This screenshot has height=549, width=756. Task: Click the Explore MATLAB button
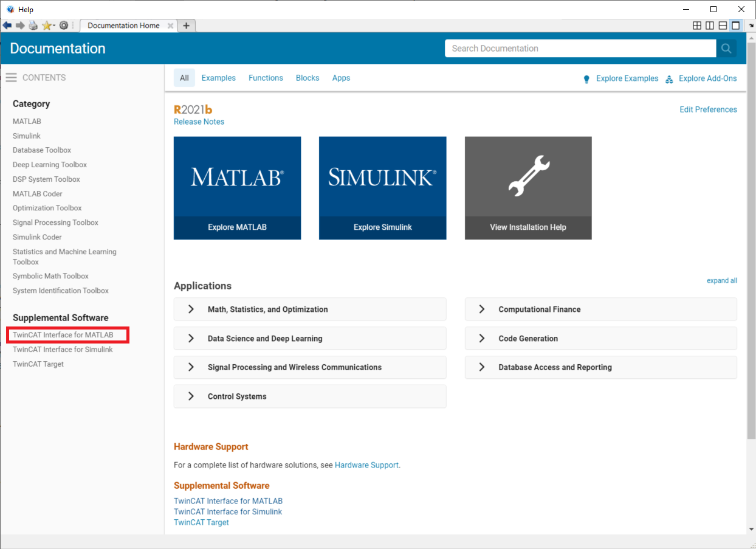(237, 227)
